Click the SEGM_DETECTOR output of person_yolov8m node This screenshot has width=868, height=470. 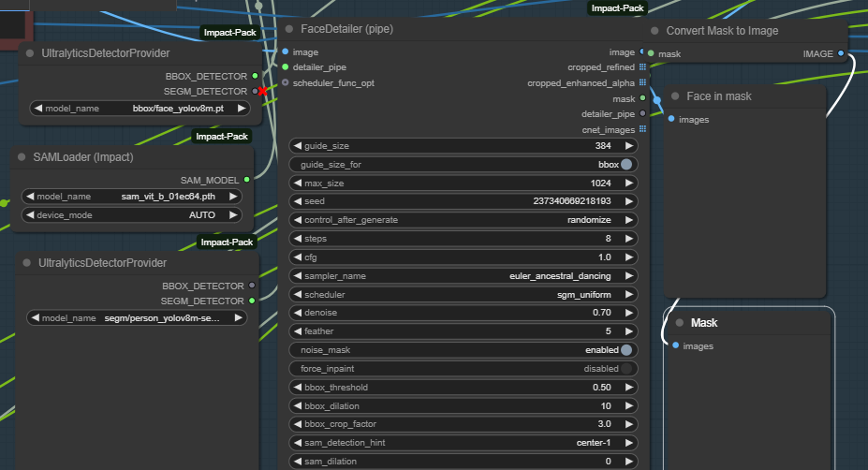[x=252, y=301]
